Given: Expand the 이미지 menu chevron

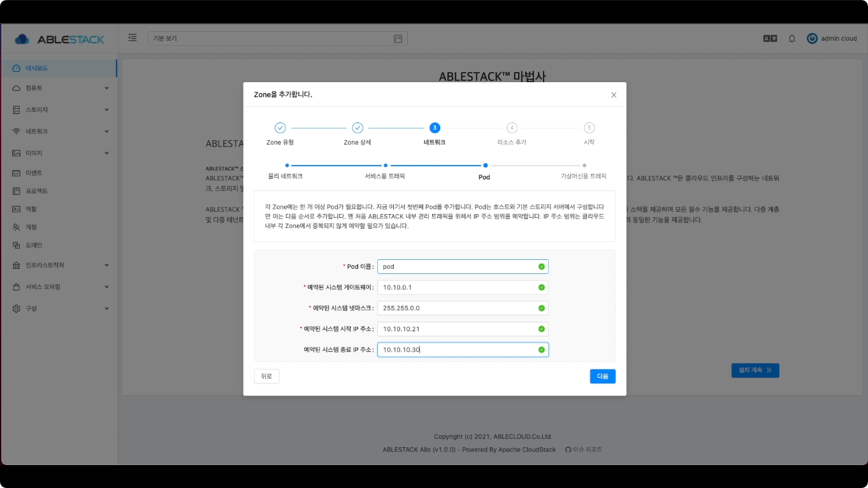Looking at the screenshot, I should click(x=106, y=153).
